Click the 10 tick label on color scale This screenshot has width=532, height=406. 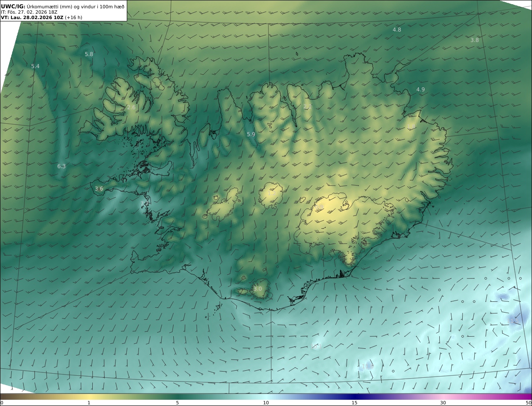tap(266, 403)
